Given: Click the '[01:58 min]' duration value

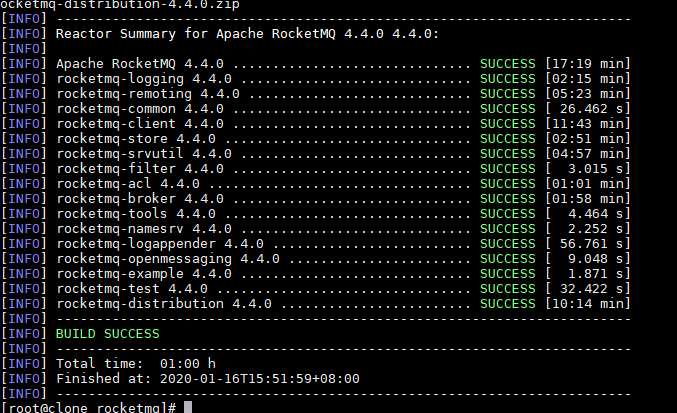Looking at the screenshot, I should 587,199.
